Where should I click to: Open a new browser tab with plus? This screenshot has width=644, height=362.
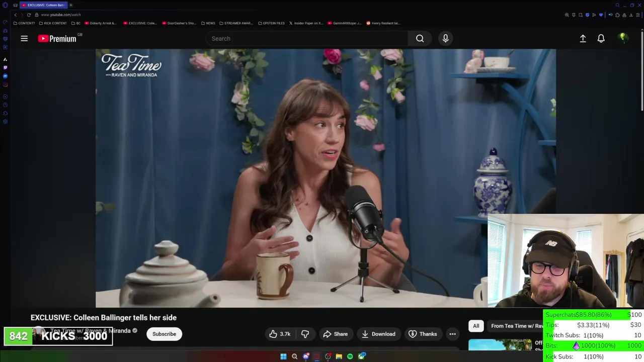tap(71, 5)
